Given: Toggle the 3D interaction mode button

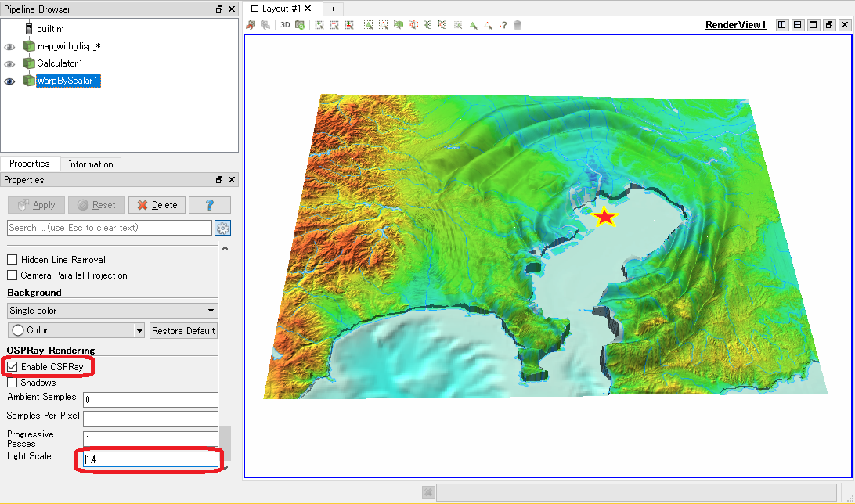Looking at the screenshot, I should pyautogui.click(x=285, y=25).
